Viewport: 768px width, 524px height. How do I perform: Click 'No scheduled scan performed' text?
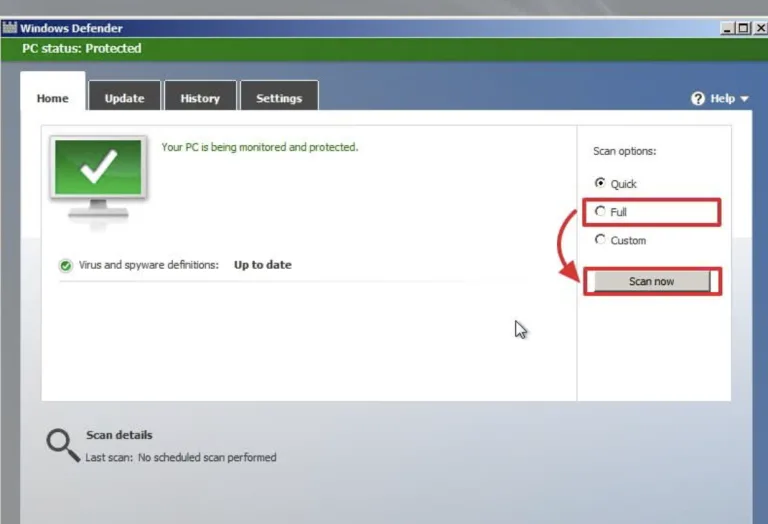coord(207,457)
